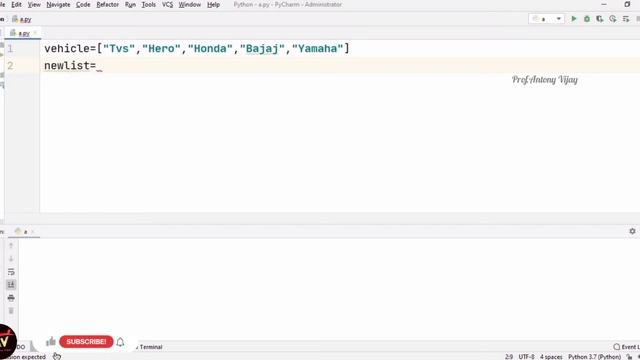This screenshot has width=640, height=360.
Task: Click the "Yamaha" string in code
Action: (x=318, y=49)
